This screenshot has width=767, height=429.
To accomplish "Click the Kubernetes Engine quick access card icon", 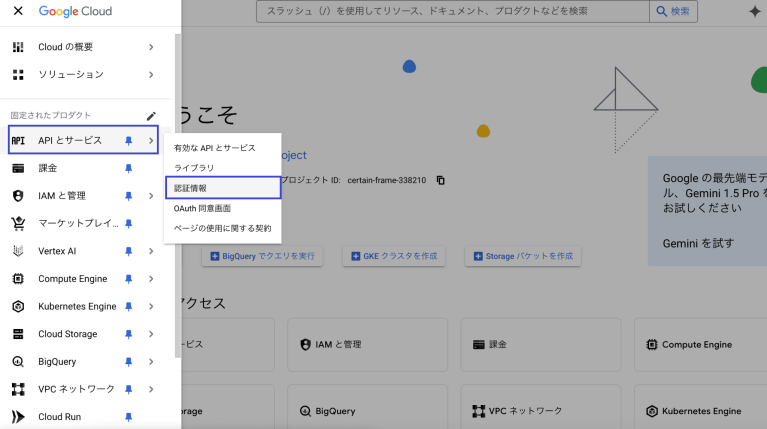I will 652,411.
